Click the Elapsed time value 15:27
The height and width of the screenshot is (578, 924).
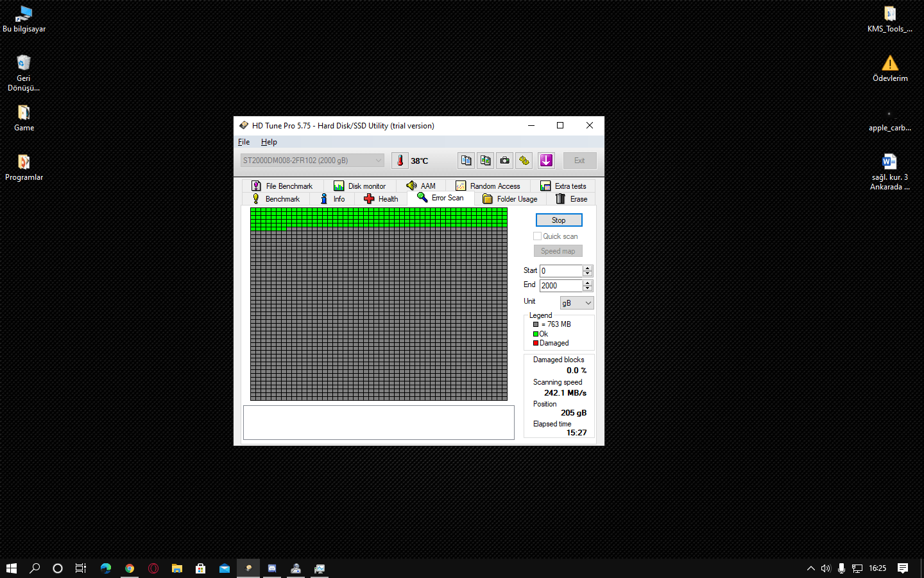[x=576, y=433]
